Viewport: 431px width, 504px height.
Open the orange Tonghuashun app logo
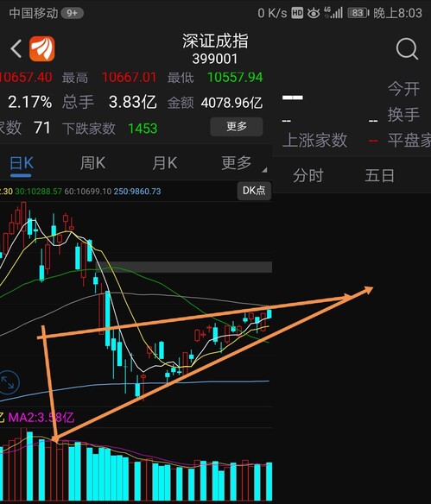42,48
